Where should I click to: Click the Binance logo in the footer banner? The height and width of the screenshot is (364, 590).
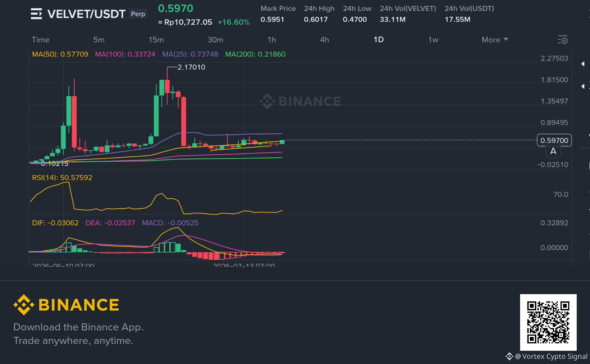click(66, 304)
